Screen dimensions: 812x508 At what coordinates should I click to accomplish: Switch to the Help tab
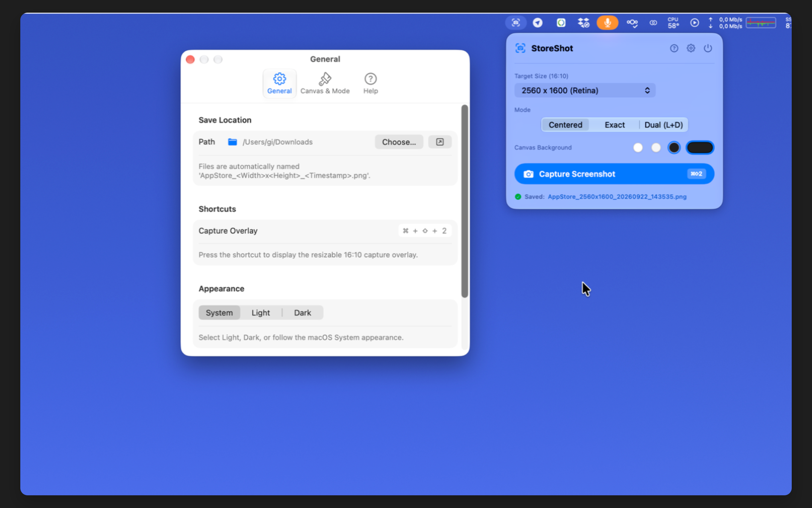coord(370,84)
